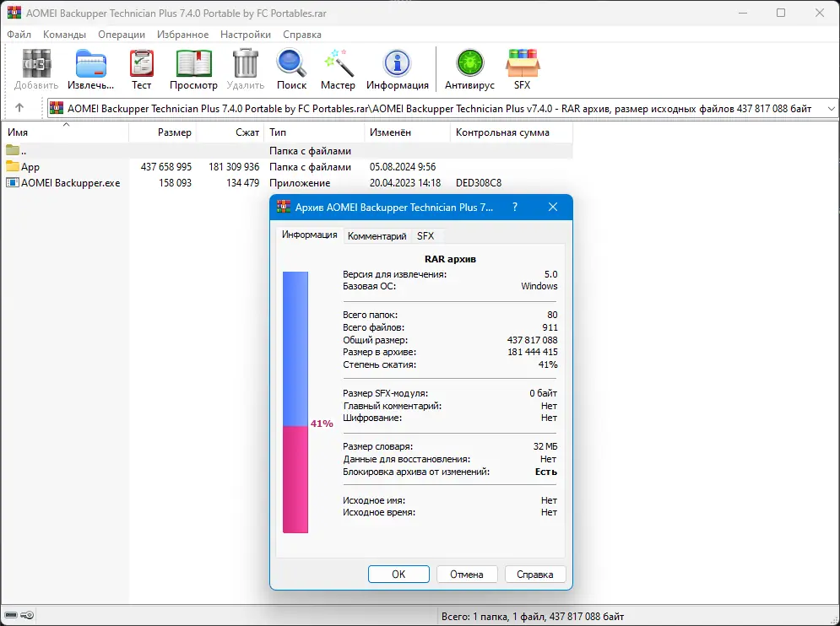Open the Настройки menu
Screen dimensions: 840x626
[x=246, y=35]
